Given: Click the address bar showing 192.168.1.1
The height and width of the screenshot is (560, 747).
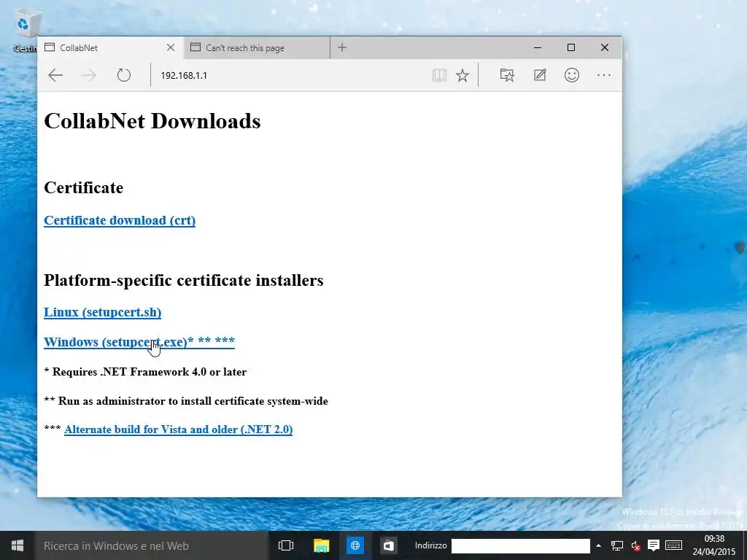Looking at the screenshot, I should (x=290, y=75).
